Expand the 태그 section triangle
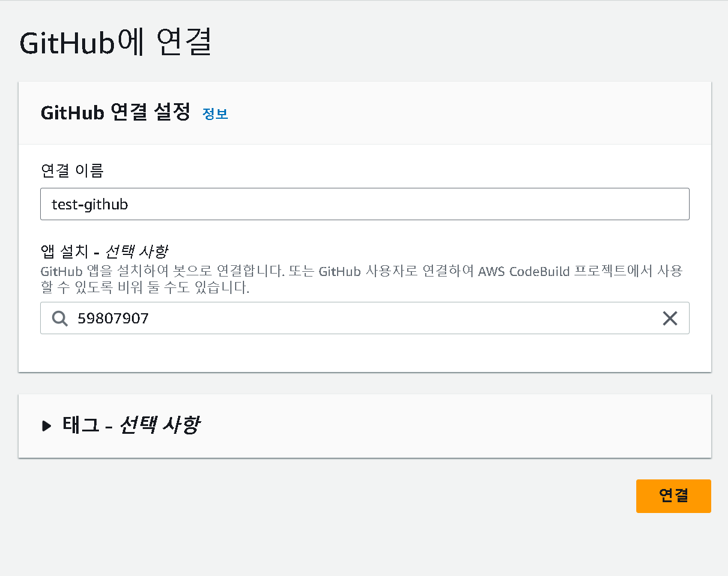728x576 pixels. pyautogui.click(x=47, y=426)
